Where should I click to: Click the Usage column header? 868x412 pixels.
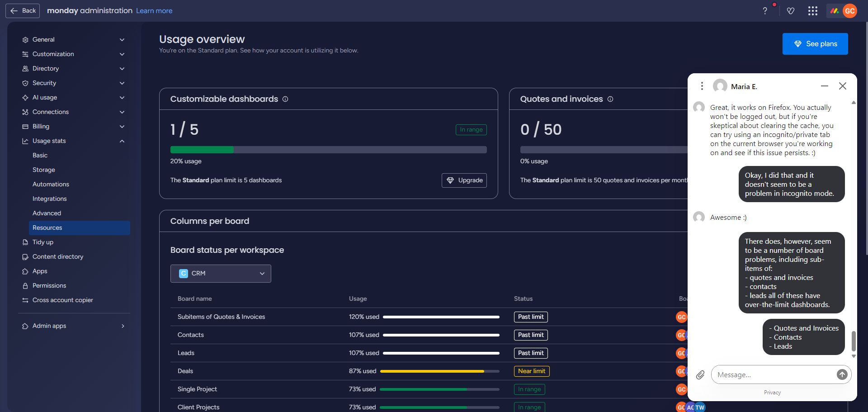[x=358, y=299]
